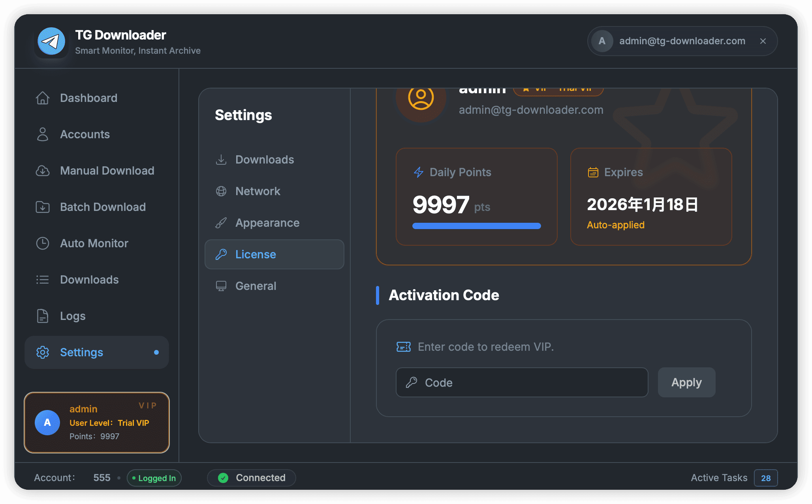Select the Downloads list icon in sidebar

(x=43, y=280)
